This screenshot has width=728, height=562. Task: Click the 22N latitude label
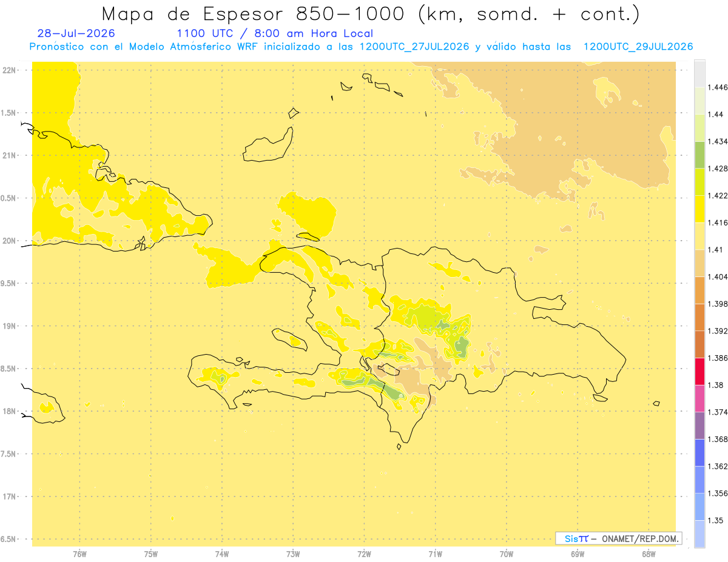point(10,70)
